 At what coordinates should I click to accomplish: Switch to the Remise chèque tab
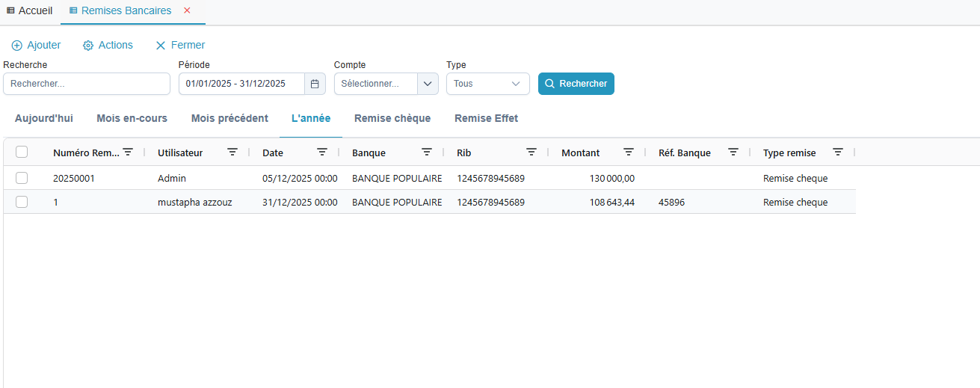pos(392,119)
